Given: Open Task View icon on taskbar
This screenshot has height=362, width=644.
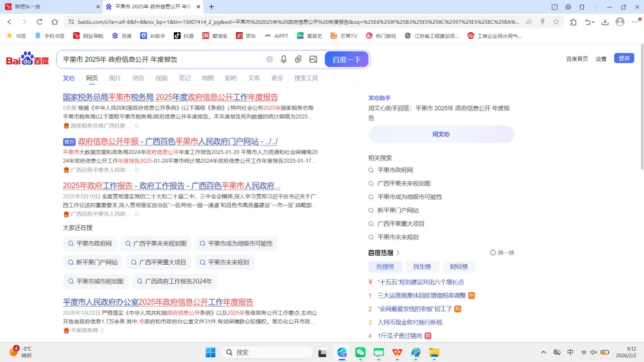Looking at the screenshot, I should pos(323,352).
